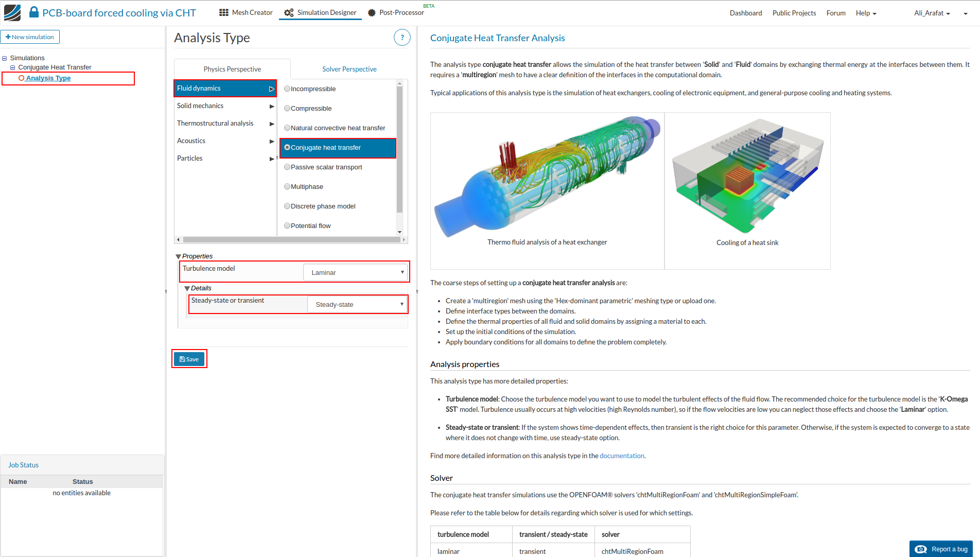Select the Multiphase radio option

point(287,186)
